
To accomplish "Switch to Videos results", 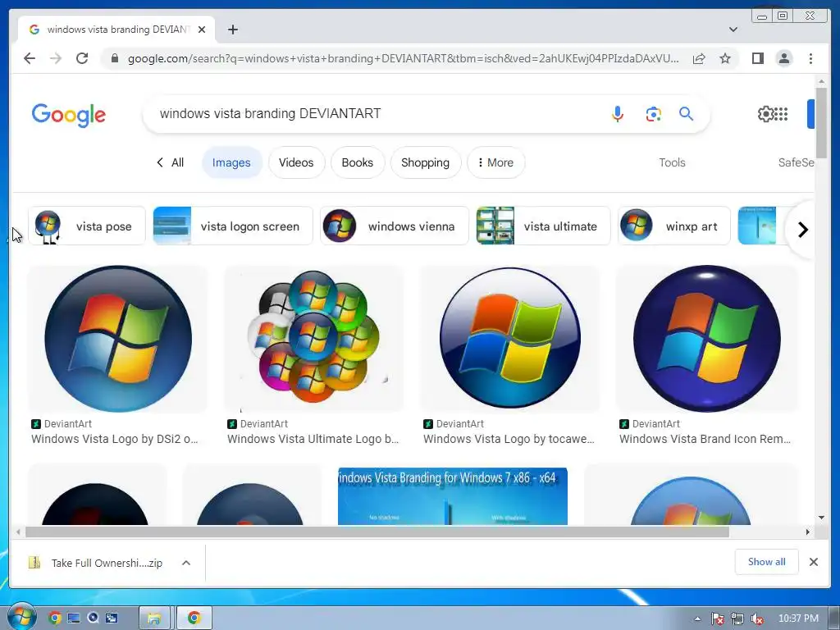I will point(296,162).
